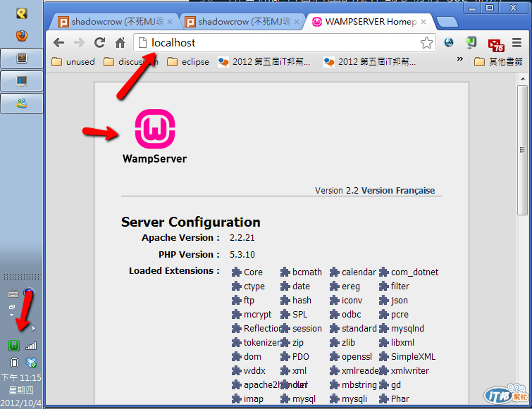Click the 'Server Configuration' heading
532x409 pixels.
(191, 222)
